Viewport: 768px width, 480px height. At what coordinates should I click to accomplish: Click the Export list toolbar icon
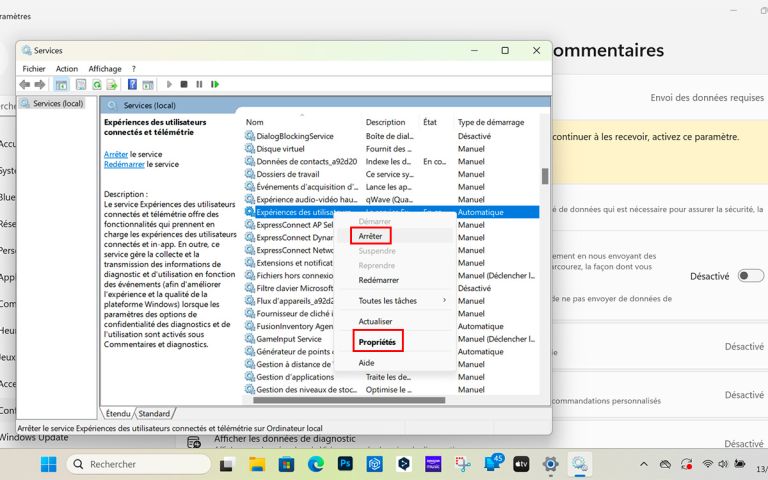(x=113, y=85)
